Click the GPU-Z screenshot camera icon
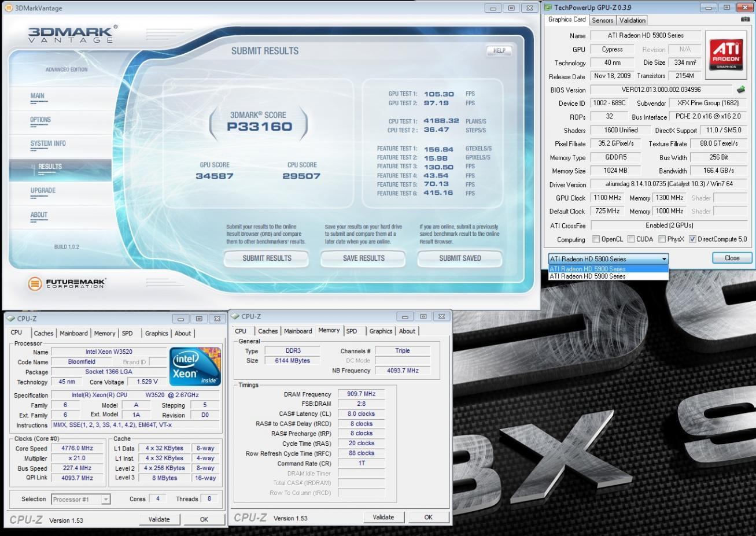756x536 pixels. pos(745,19)
